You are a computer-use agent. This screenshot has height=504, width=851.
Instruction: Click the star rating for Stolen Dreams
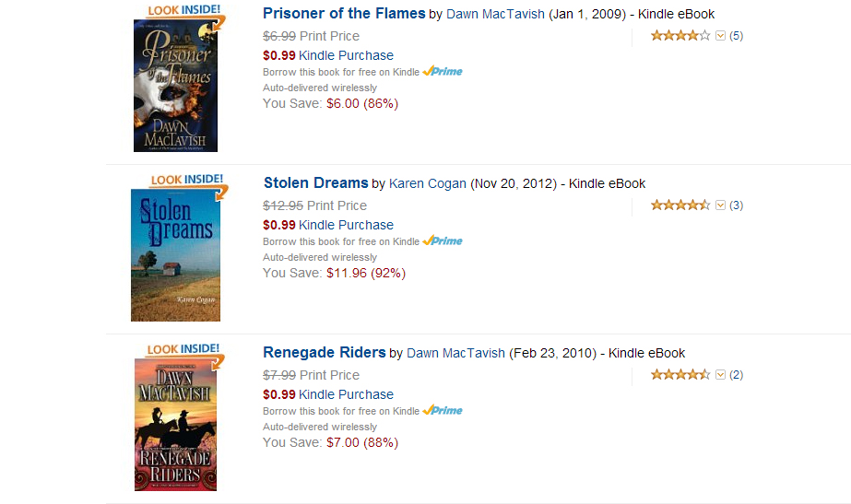[680, 205]
